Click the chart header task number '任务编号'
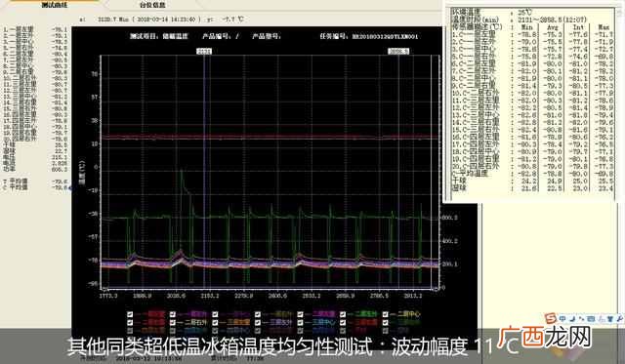The height and width of the screenshot is (364, 625). coord(369,36)
